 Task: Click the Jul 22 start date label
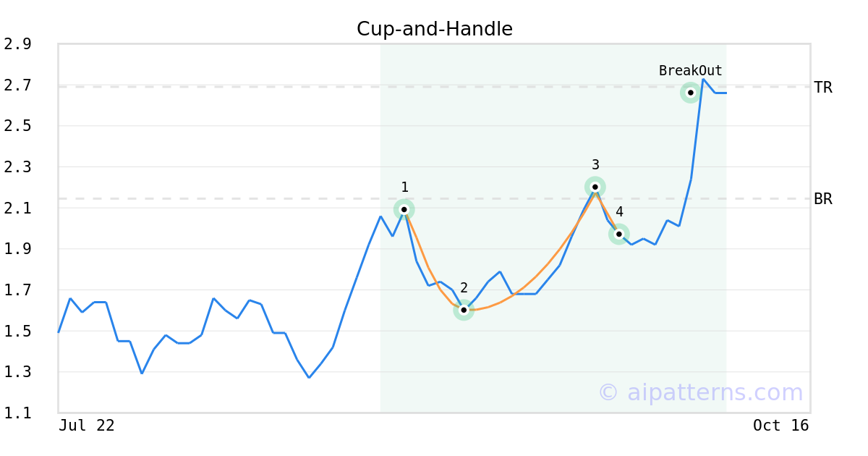(86, 426)
